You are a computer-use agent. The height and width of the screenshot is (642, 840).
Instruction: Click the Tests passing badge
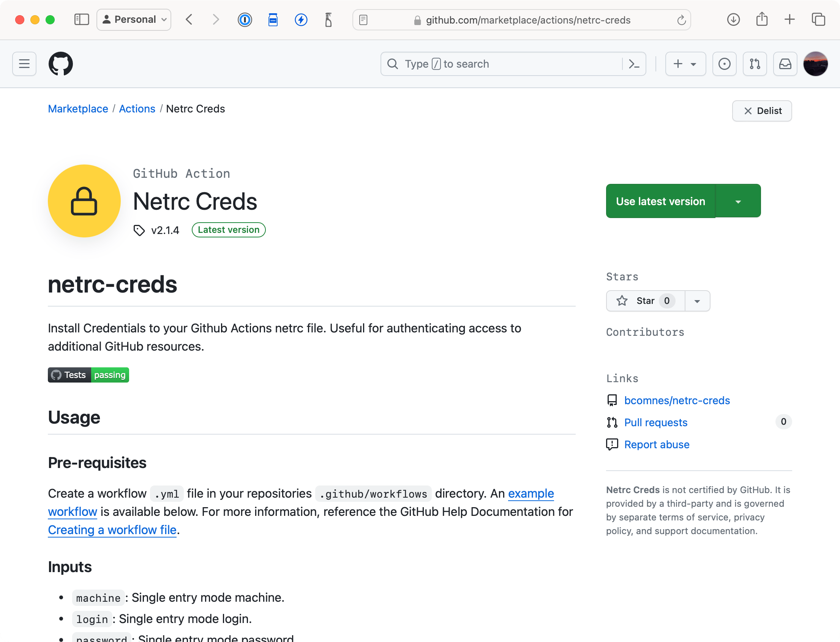click(88, 375)
